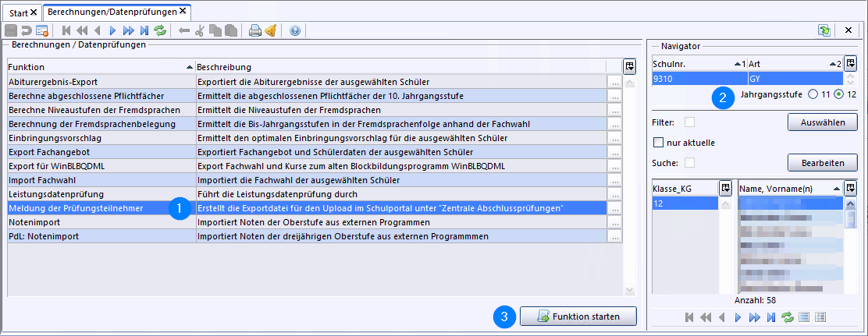Open column menu beside Name, Vorname(n) header
This screenshot has width=868, height=336.
850,188
